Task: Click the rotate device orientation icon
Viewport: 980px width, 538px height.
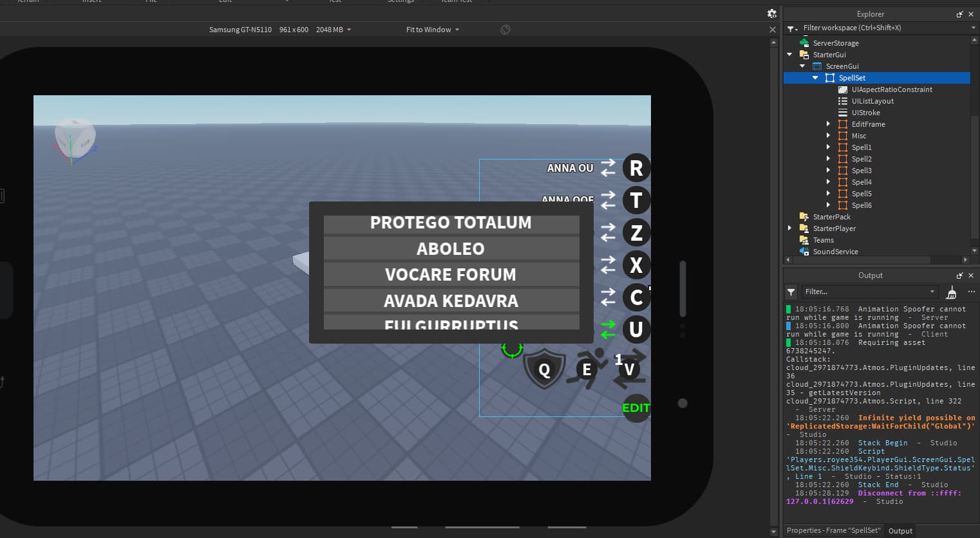Action: pyautogui.click(x=505, y=30)
